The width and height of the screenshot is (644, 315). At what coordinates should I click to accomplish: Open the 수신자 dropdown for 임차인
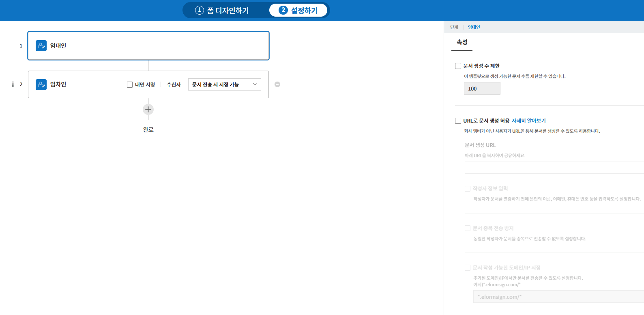pos(224,84)
